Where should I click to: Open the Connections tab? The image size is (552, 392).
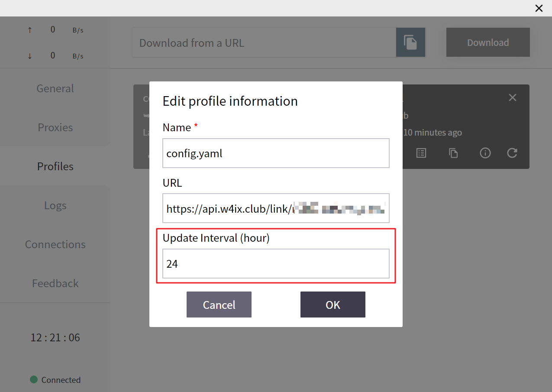pos(55,244)
